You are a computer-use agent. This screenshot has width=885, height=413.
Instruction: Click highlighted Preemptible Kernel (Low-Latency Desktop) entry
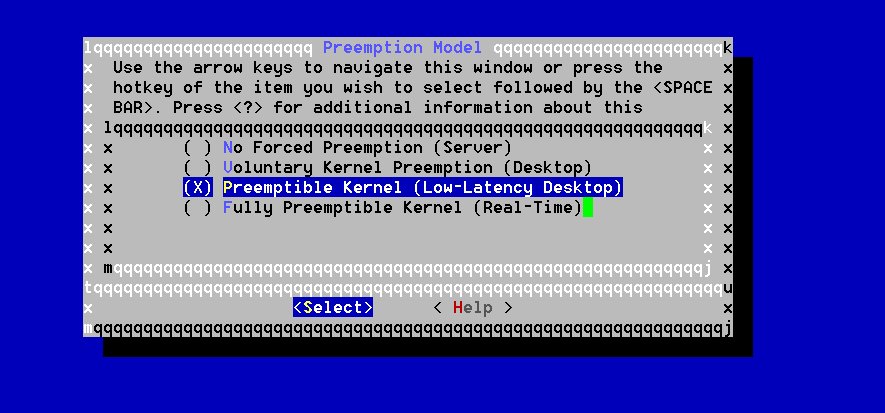click(423, 187)
